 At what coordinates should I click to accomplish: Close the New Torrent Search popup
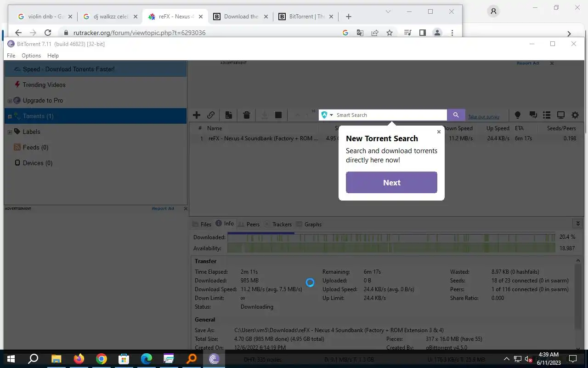(439, 132)
